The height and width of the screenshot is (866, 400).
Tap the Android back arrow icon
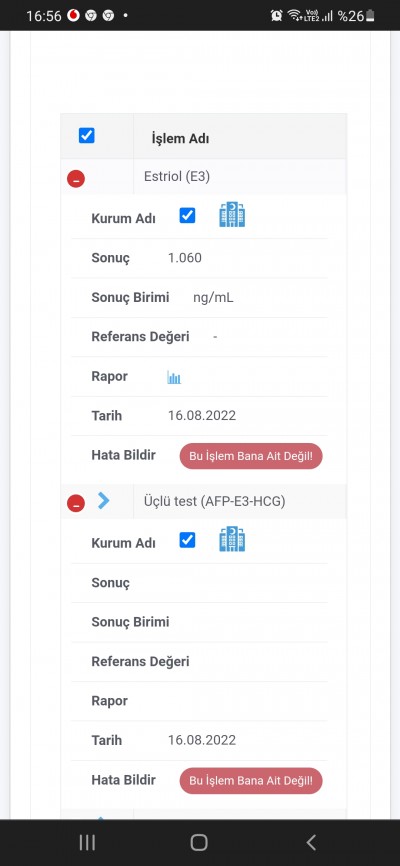click(x=311, y=842)
